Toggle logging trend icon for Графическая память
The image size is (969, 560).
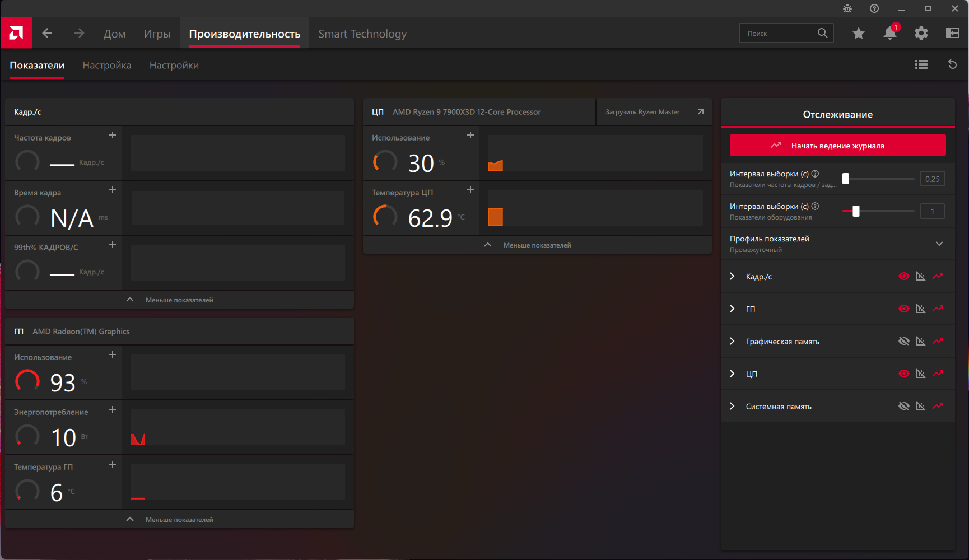click(938, 341)
